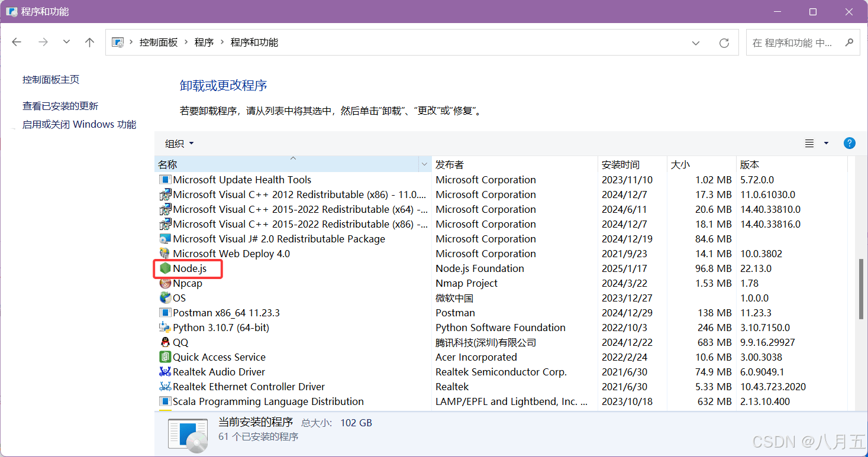Image resolution: width=868 pixels, height=457 pixels.
Task: Click the Quick Access Service icon
Action: tap(165, 357)
